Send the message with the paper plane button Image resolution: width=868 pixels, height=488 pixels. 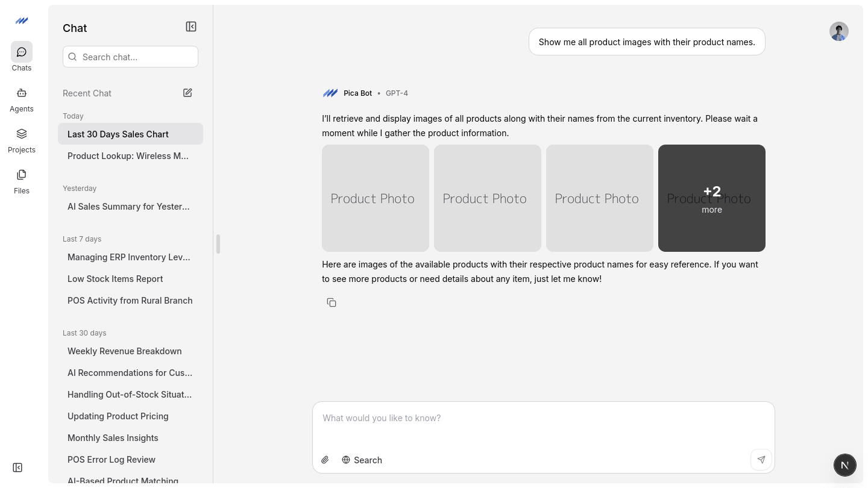(x=761, y=460)
